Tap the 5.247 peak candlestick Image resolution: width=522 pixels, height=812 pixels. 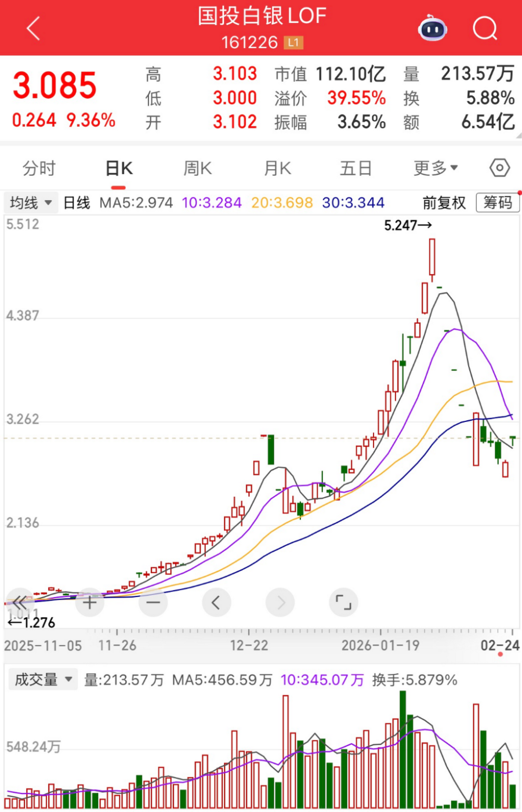point(432,257)
